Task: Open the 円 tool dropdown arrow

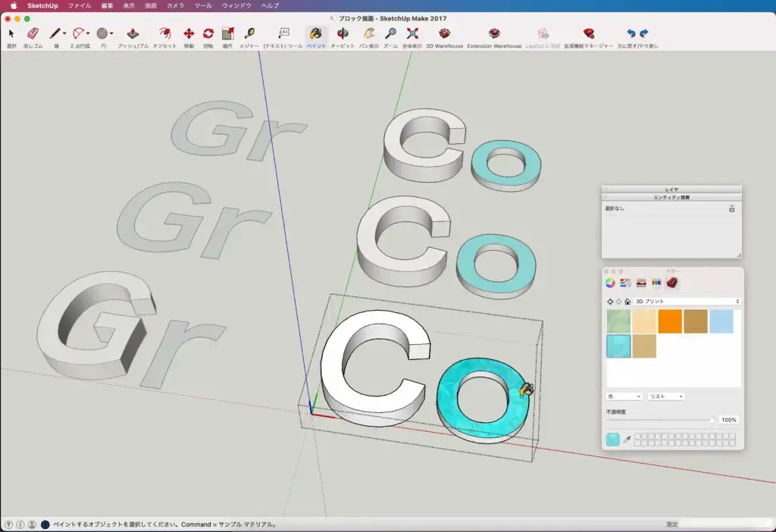Action: 111,33
